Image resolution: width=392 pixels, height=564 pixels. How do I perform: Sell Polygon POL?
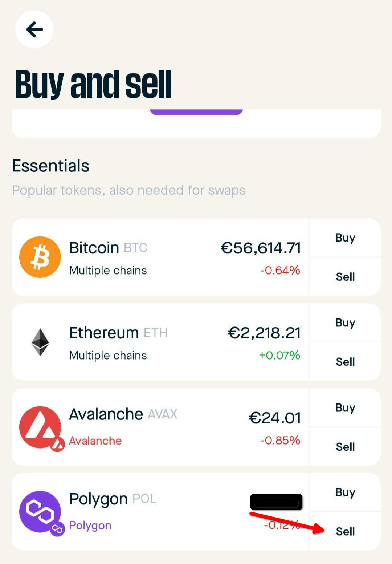coord(345,531)
